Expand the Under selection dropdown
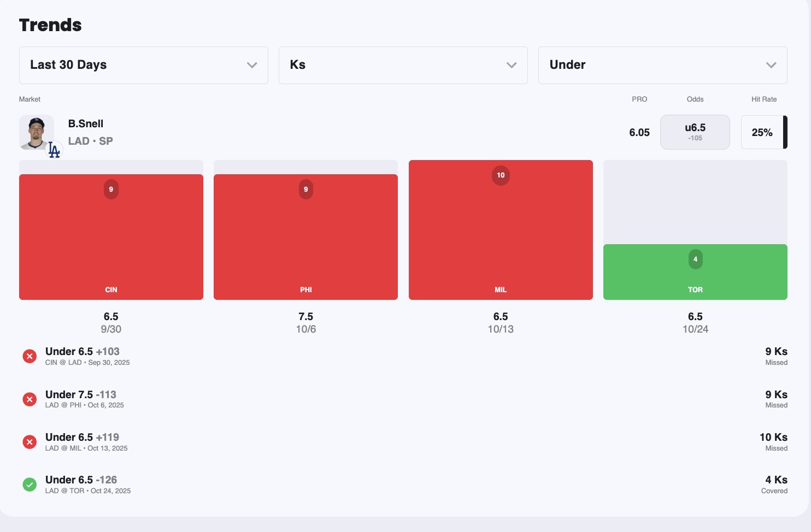Screen dimensions: 811x532 tap(662, 65)
